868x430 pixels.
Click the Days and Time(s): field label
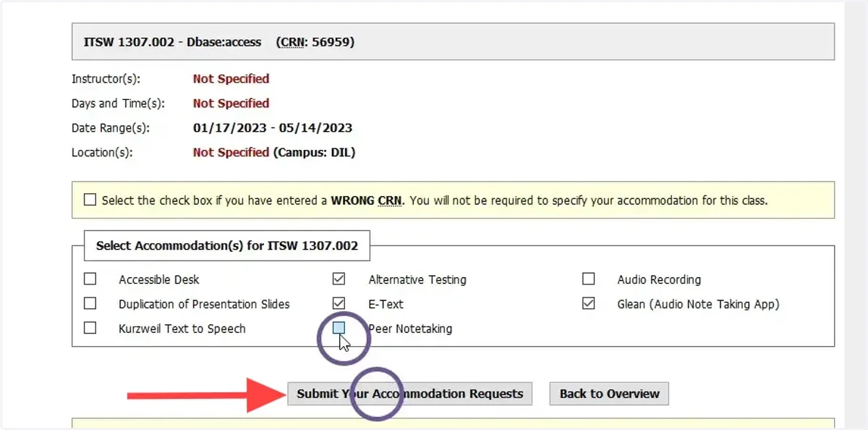(118, 104)
